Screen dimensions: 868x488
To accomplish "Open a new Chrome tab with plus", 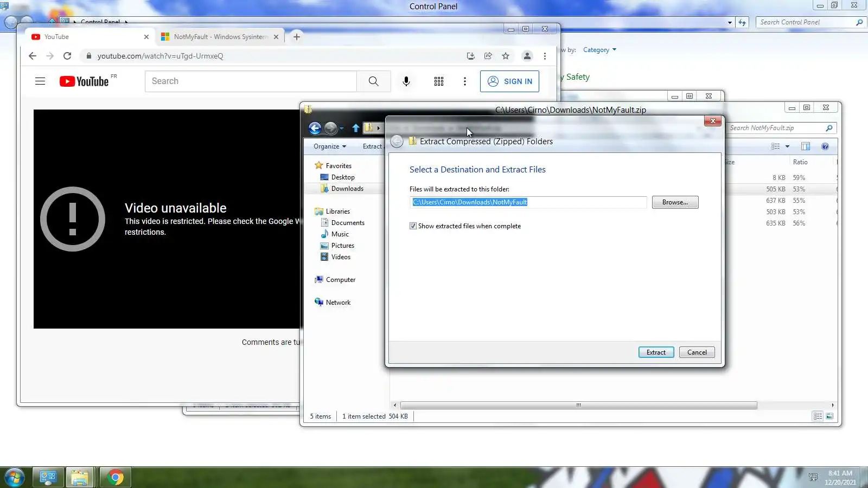I will pyautogui.click(x=296, y=37).
